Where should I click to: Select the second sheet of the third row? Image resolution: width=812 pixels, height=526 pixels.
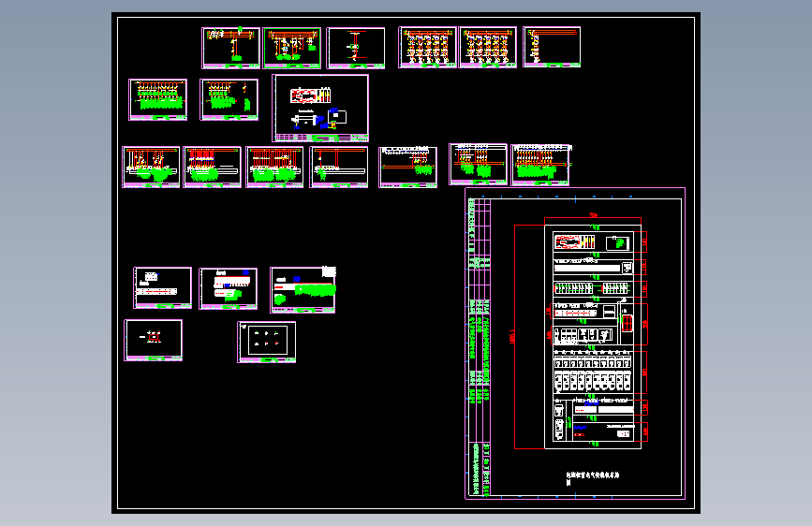point(213,167)
